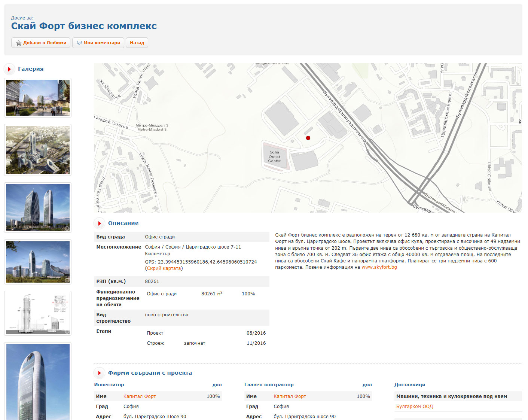Open the www.skyfort.bg website link

coord(379,267)
